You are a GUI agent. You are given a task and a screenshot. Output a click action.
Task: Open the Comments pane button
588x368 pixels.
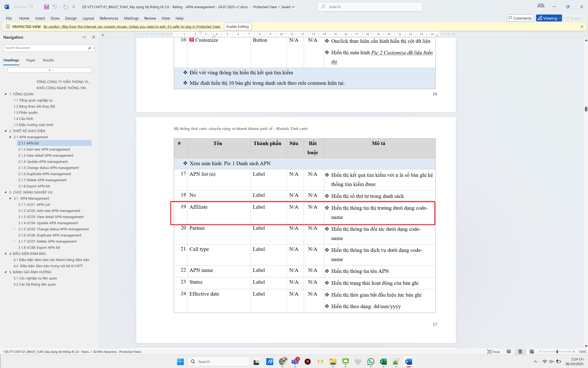click(520, 18)
